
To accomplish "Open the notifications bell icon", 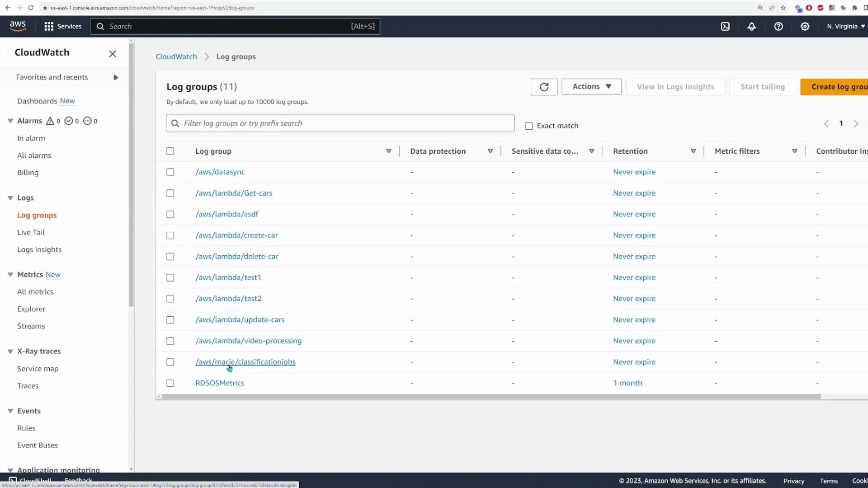I will (x=751, y=26).
